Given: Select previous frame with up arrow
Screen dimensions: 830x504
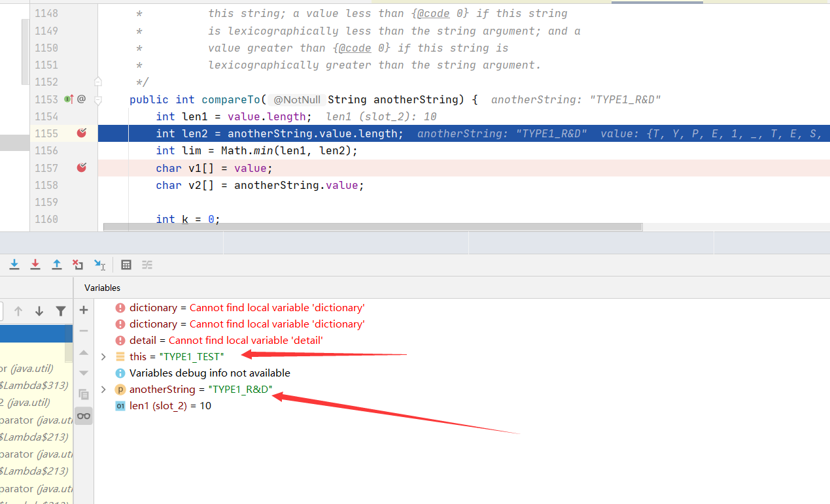Looking at the screenshot, I should 18,311.
